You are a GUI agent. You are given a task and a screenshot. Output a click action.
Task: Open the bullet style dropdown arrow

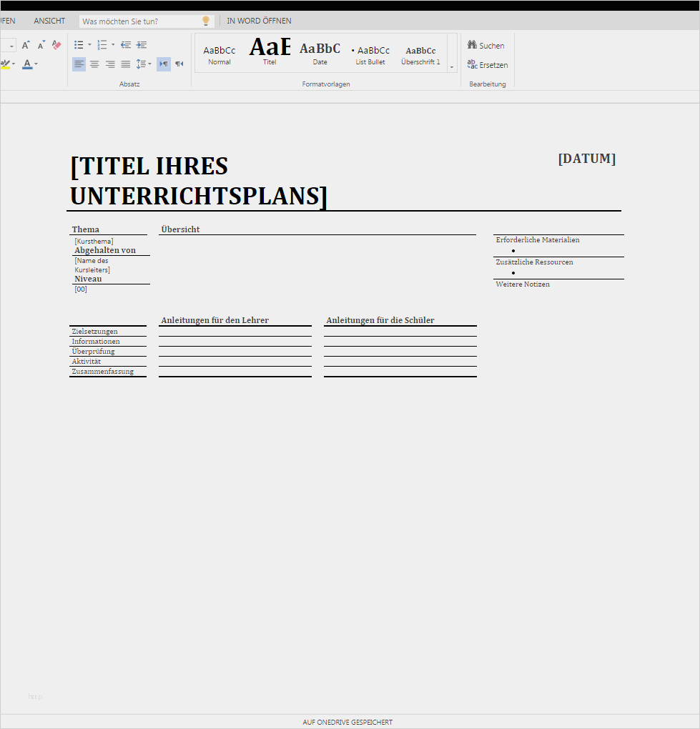(x=89, y=44)
